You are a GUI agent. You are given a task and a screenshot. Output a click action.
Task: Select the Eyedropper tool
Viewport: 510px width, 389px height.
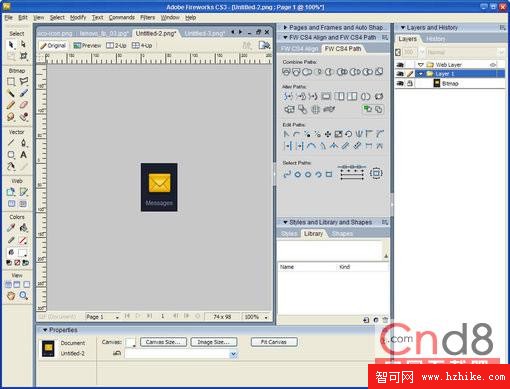point(11,228)
